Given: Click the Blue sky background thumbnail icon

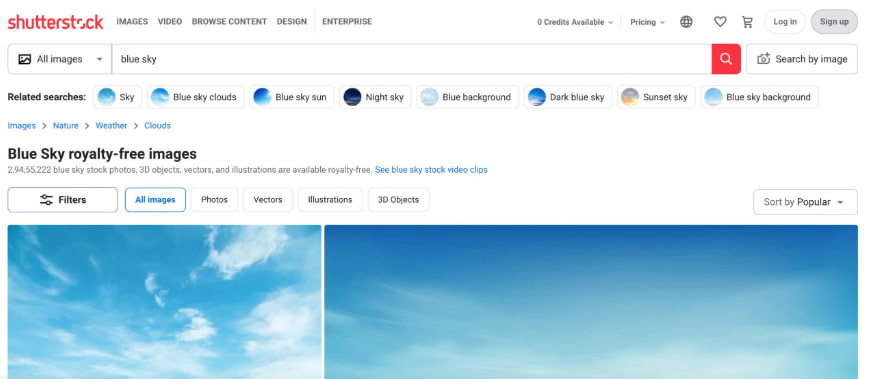Looking at the screenshot, I should coord(713,97).
